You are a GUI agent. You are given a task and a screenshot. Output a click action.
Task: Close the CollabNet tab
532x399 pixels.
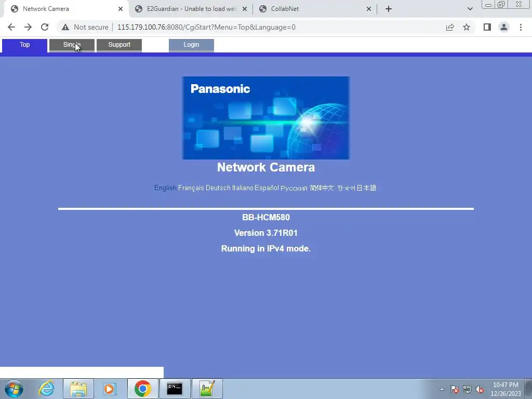369,9
